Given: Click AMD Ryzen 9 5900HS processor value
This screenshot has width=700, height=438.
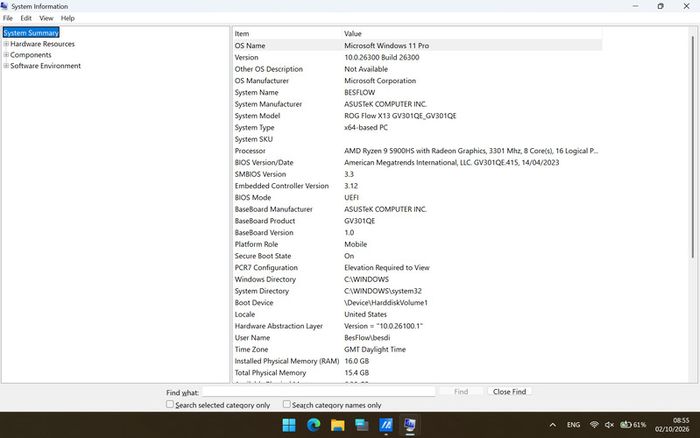Looking at the screenshot, I should pos(471,151).
